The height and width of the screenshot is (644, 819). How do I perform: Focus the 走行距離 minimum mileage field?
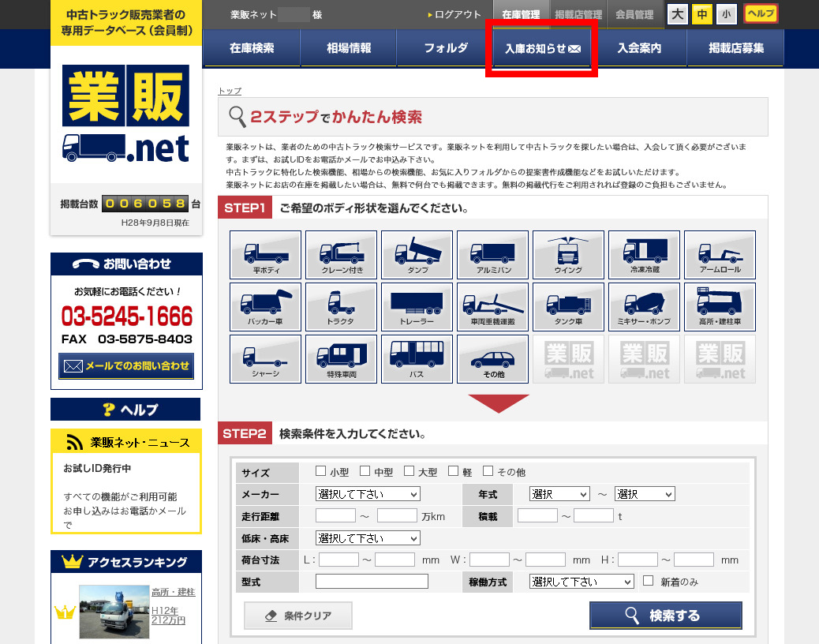(335, 515)
